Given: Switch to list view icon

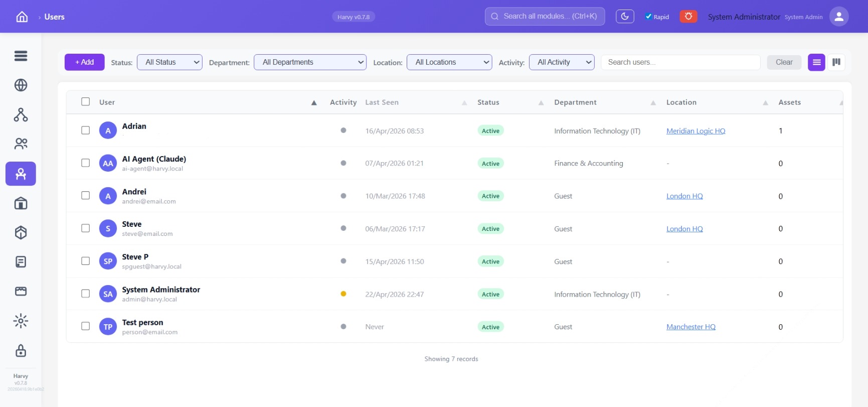Looking at the screenshot, I should click(816, 62).
